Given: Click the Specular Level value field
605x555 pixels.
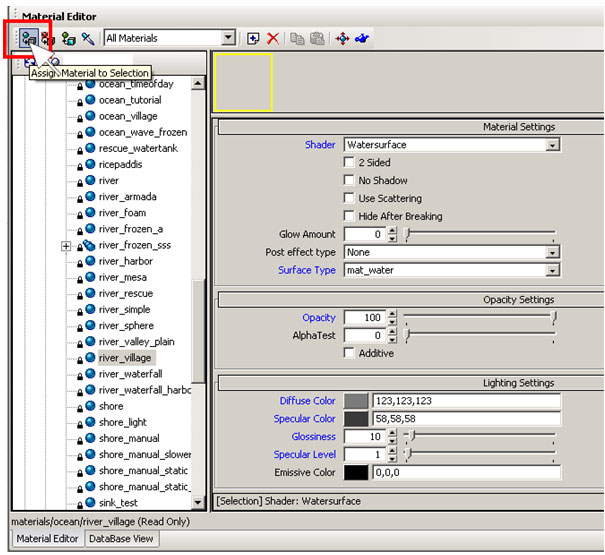Looking at the screenshot, I should (365, 454).
